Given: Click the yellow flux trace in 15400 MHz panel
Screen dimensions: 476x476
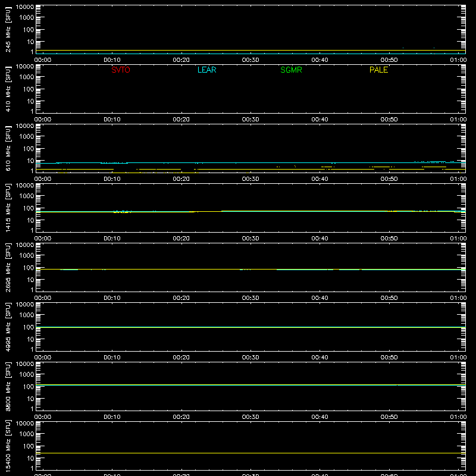Looking at the screenshot, I should point(250,453).
